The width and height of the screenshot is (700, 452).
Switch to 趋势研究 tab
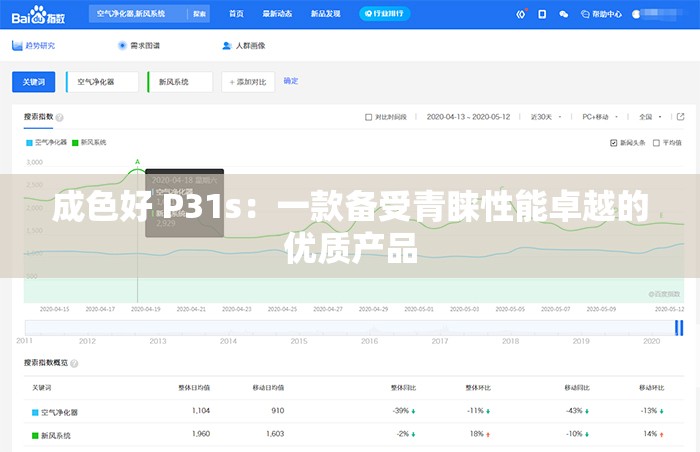[33, 46]
